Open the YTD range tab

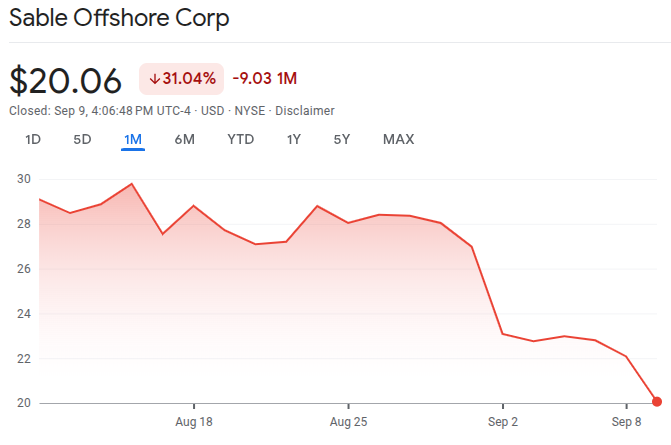(x=240, y=139)
